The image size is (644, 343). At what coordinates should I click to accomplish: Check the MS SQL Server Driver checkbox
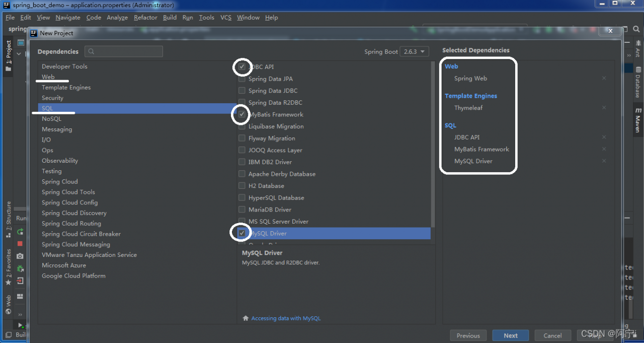(242, 222)
